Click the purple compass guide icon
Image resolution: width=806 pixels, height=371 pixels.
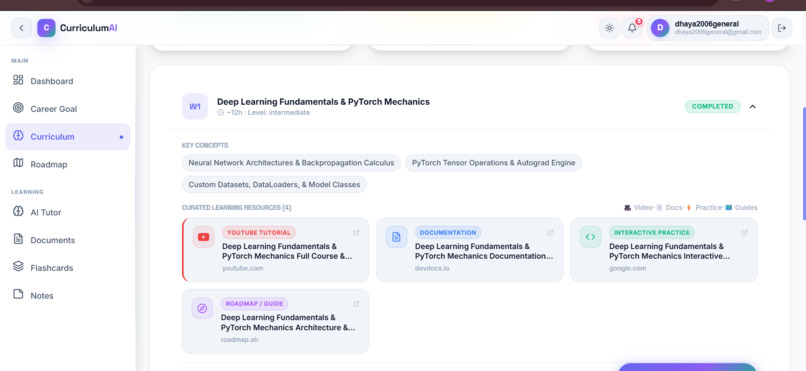(x=202, y=308)
